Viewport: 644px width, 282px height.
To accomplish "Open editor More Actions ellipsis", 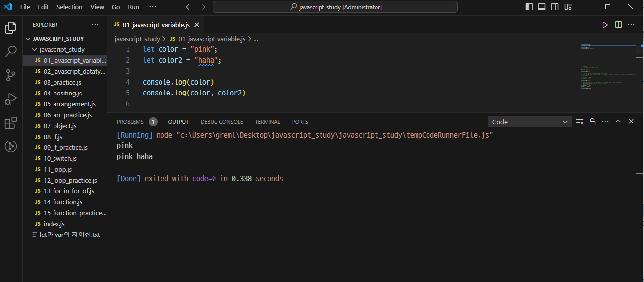I will (631, 25).
